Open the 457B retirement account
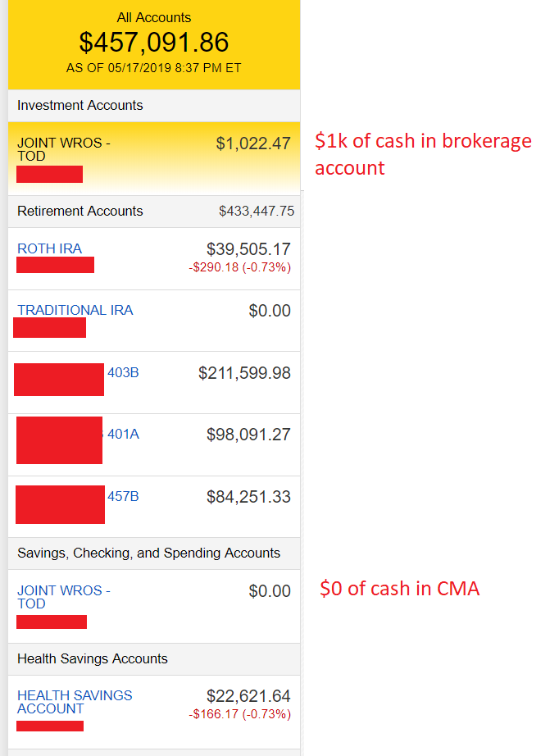Screen dimensions: 559x756 point(123,496)
